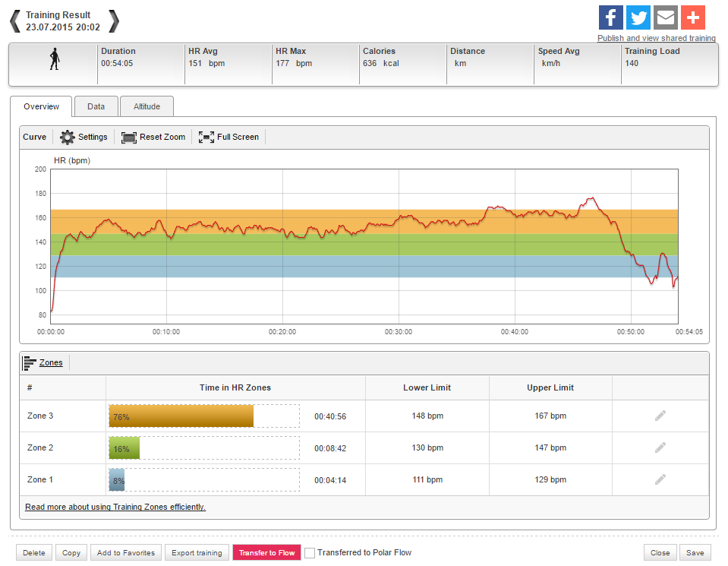The image size is (728, 566).
Task: Click Zone 2 green 16% bar
Action: point(124,448)
